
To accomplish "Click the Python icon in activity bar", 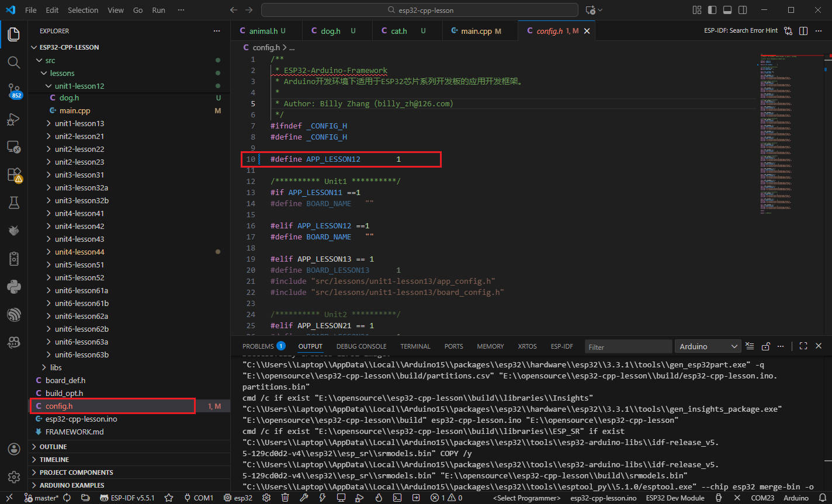I will coord(13,287).
